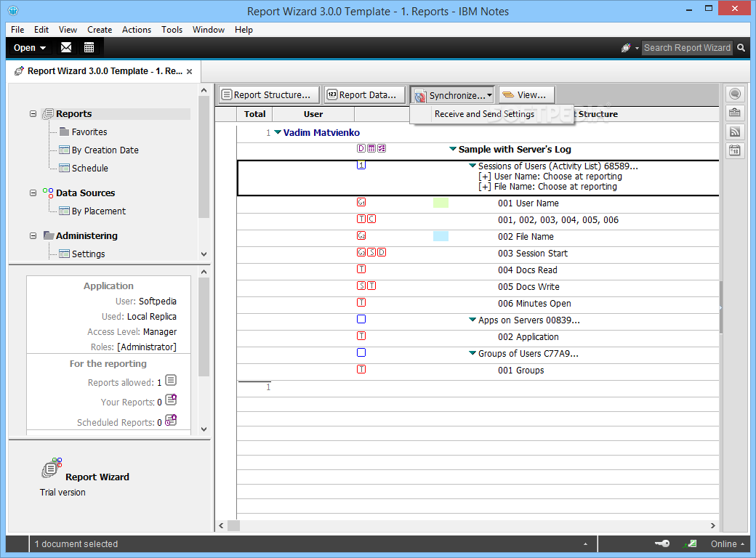Click the Synchronize... button
This screenshot has width=756, height=558.
tap(452, 95)
